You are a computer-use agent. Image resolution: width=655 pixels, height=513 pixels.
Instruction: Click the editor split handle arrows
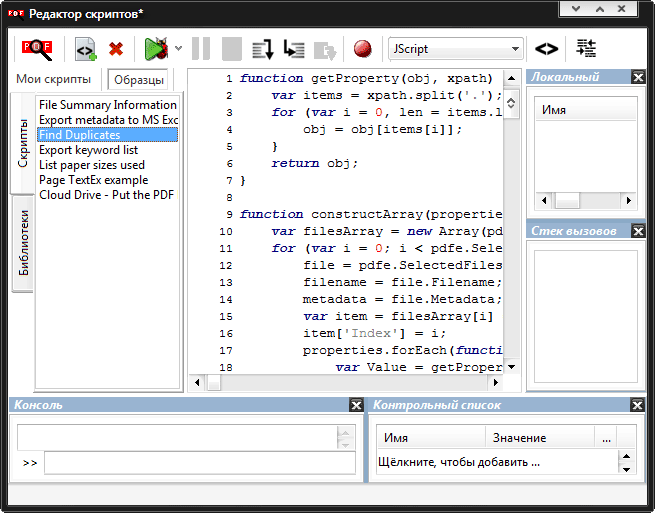coord(511,103)
